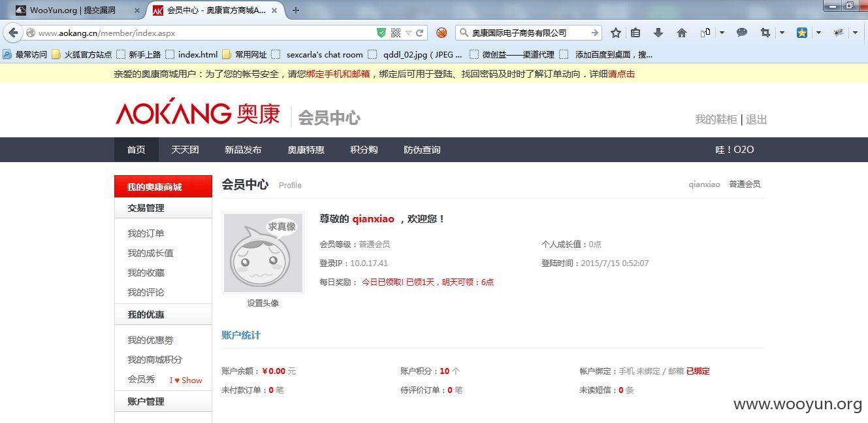Open dropdown next to device sync icon
868x423 pixels.
[722, 33]
